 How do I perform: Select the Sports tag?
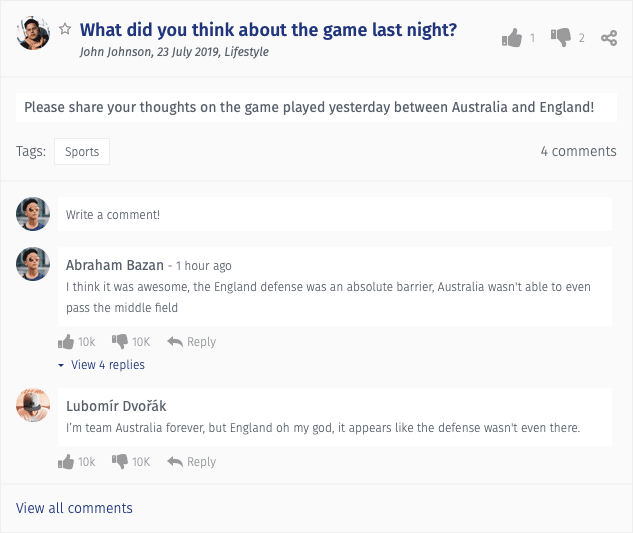click(x=82, y=151)
